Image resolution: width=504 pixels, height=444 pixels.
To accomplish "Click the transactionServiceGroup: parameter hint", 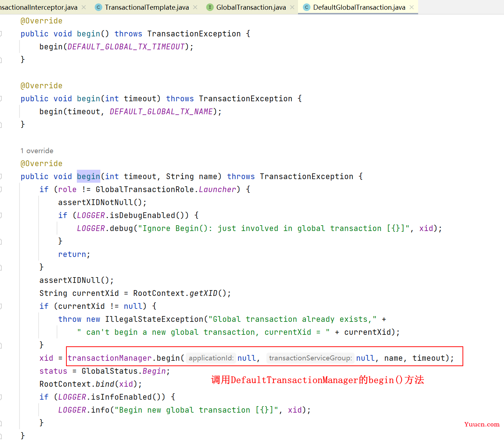I will point(310,358).
